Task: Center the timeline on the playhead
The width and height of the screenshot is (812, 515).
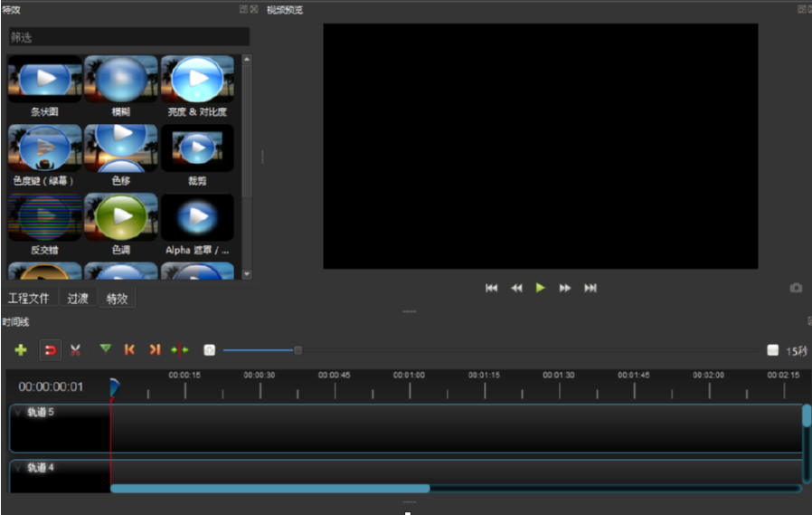Action: (180, 349)
